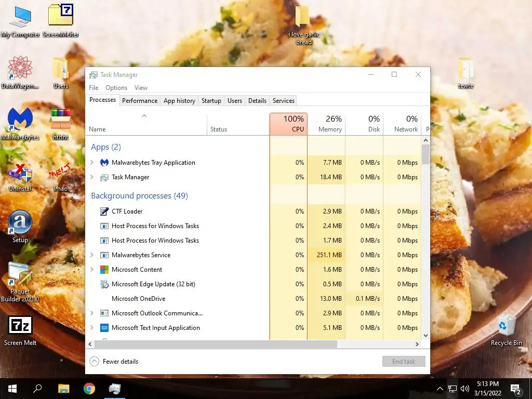Sort by the CPU column header
532x399 pixels.
[289, 124]
